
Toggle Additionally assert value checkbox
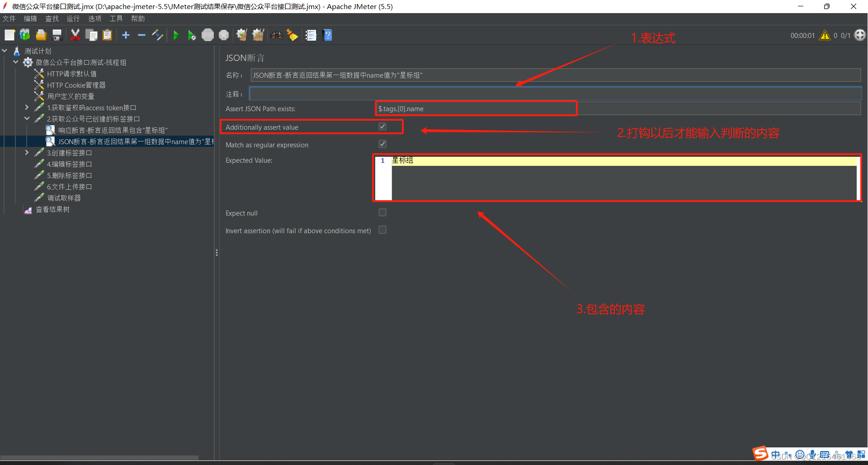tap(382, 127)
